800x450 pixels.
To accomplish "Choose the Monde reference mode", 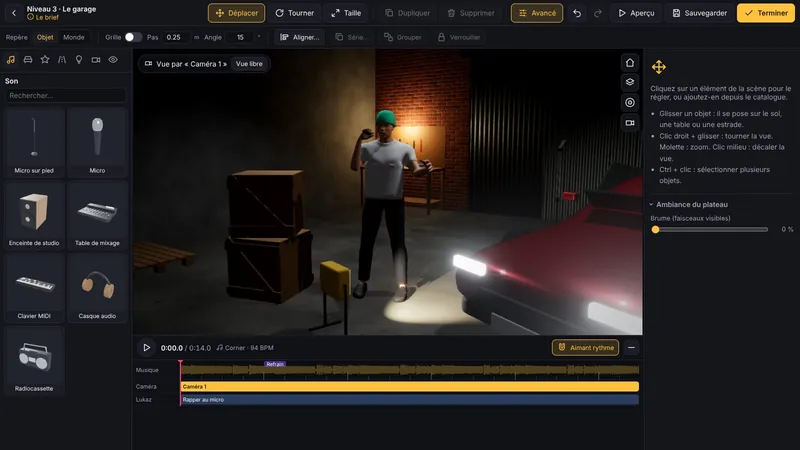I will click(73, 37).
